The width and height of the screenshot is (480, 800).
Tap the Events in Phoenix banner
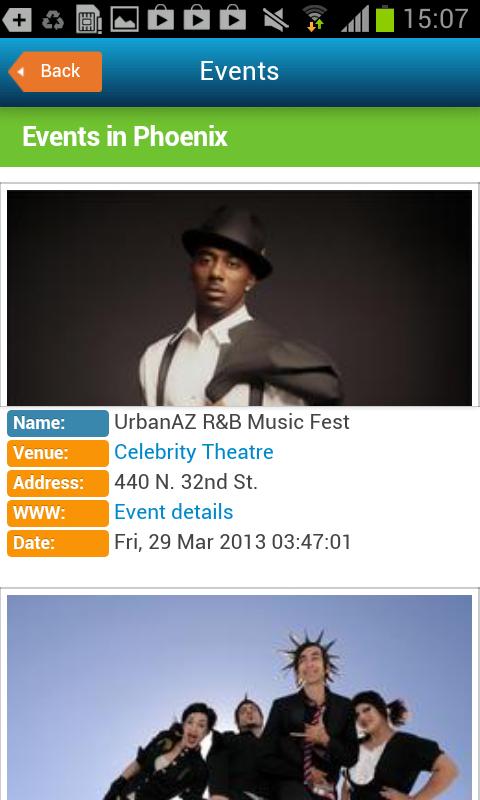click(240, 137)
